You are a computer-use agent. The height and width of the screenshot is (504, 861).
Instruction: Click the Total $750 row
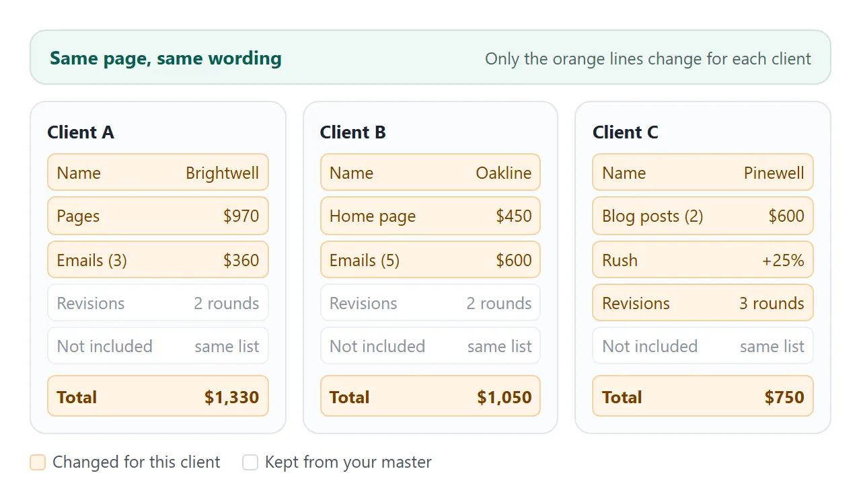703,396
